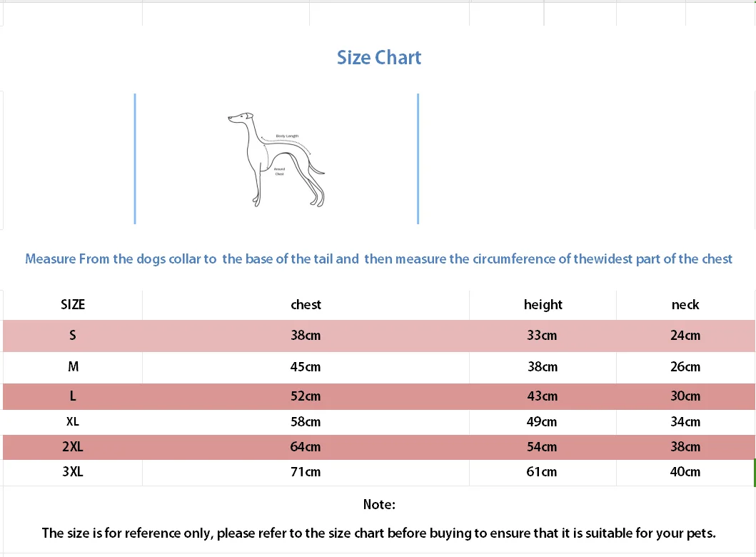Viewport: 756px width, 557px height.
Task: Select the 38cm chest cell for size S
Action: click(306, 336)
